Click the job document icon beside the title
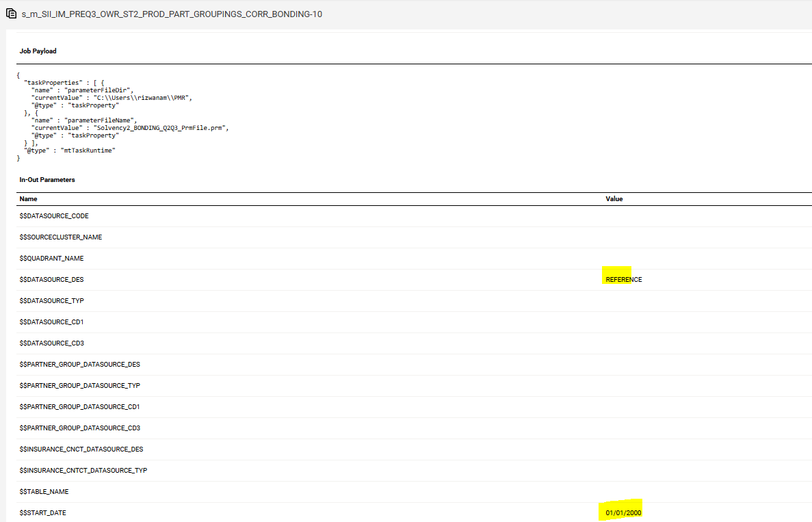Viewport: 812px width, 522px height. 12,14
